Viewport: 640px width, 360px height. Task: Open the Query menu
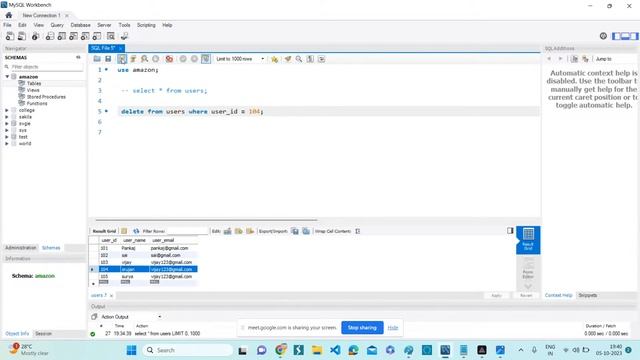(57, 25)
